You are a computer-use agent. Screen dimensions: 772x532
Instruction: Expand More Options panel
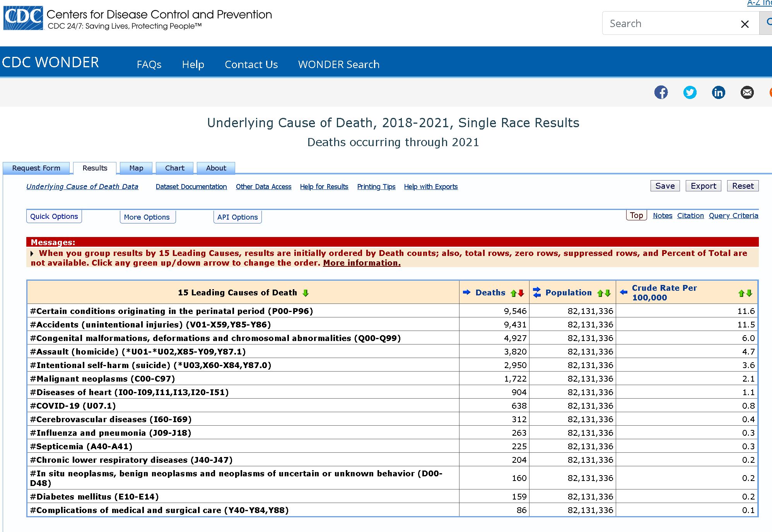click(x=147, y=217)
